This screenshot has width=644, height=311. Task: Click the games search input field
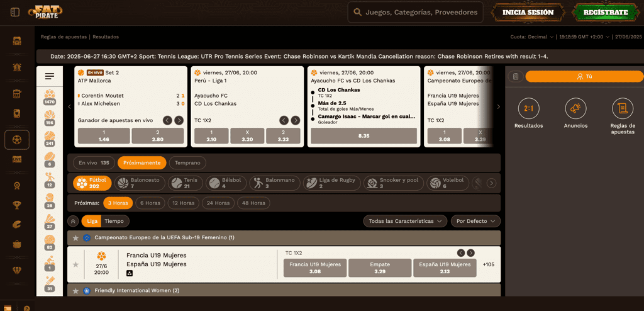coord(415,12)
